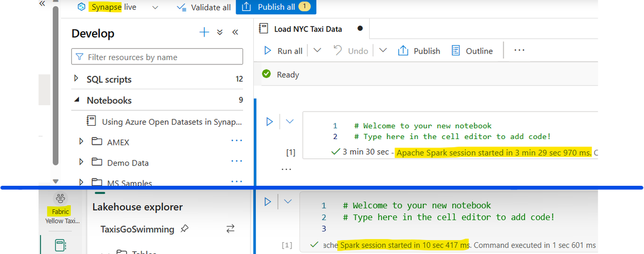Run the Synapse notebook cell
This screenshot has width=644, height=254.
[270, 122]
